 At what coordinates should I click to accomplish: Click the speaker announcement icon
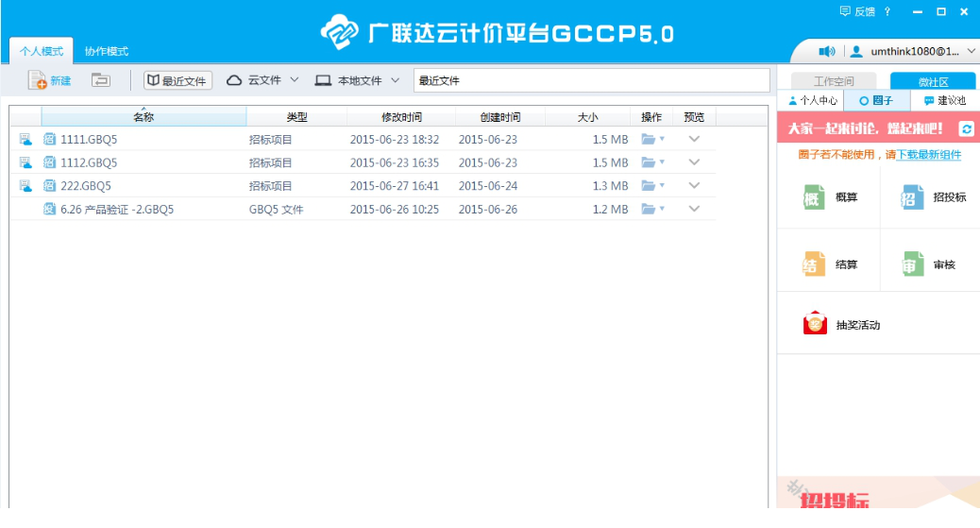827,51
